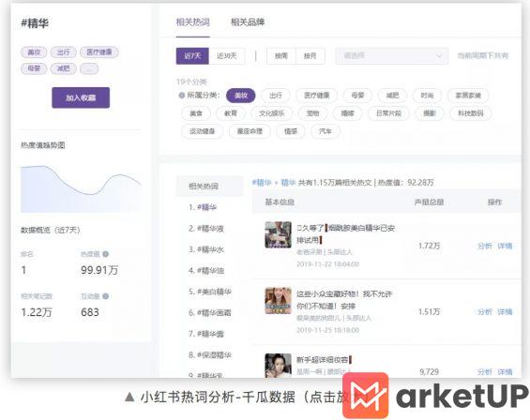Viewport: 530px width, 420px height.
Task: Click 分析 for the 1.51万 post
Action: click(485, 312)
